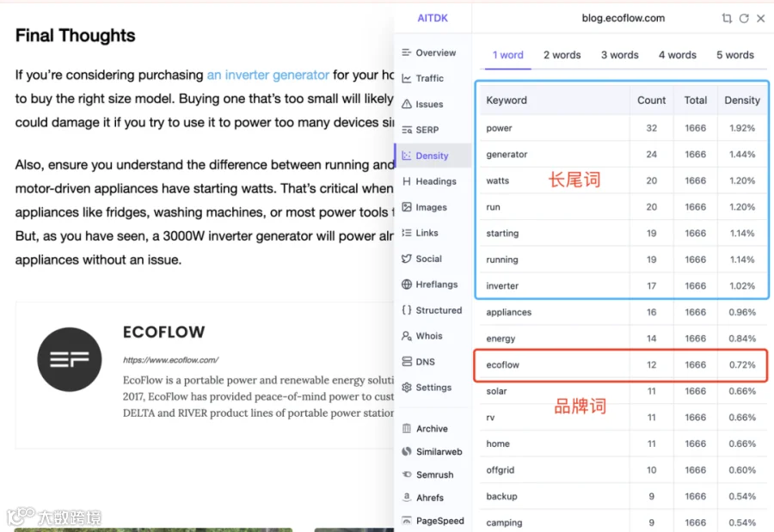
Task: Follow the 'an inverter generator' link
Action: (267, 75)
